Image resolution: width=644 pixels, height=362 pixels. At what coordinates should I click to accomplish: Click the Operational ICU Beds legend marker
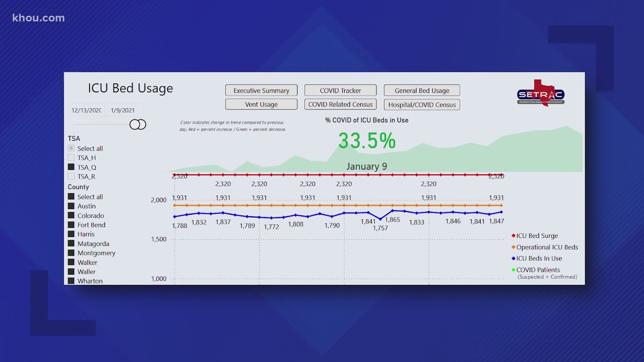pos(513,247)
